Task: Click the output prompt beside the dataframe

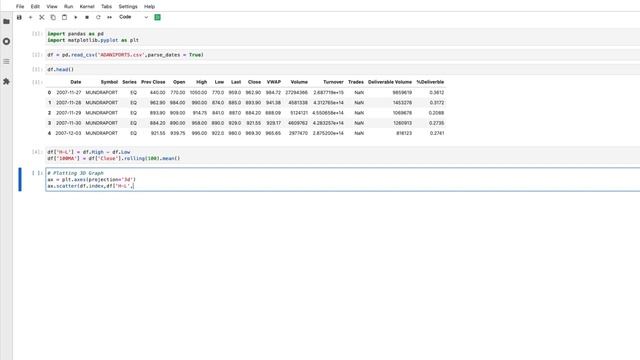Action: point(37,82)
